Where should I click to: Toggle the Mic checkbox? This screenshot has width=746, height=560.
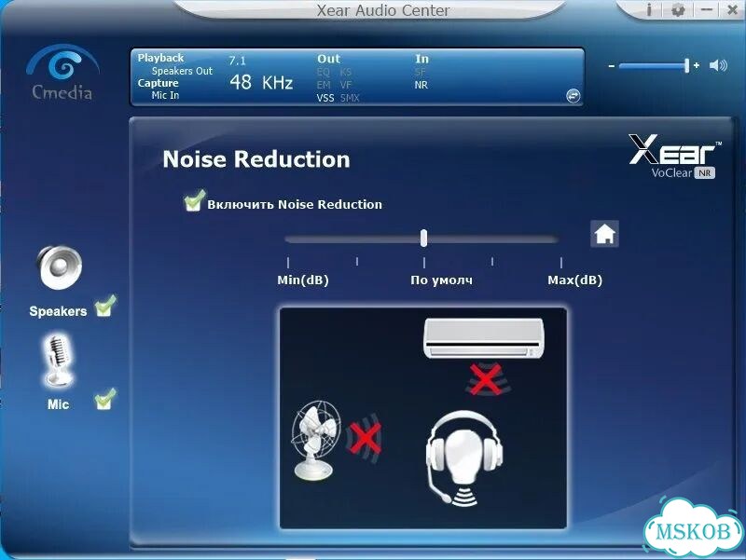click(105, 400)
